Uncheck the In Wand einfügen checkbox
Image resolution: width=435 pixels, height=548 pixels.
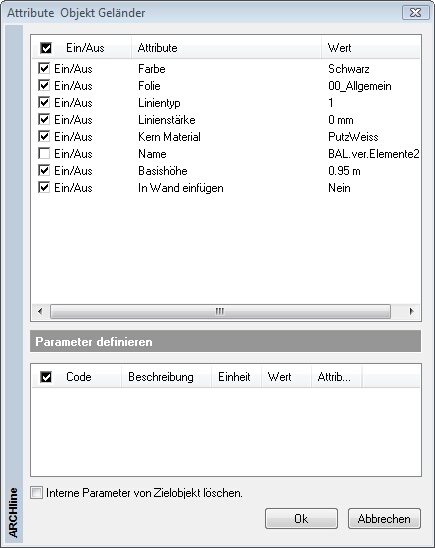point(44,188)
